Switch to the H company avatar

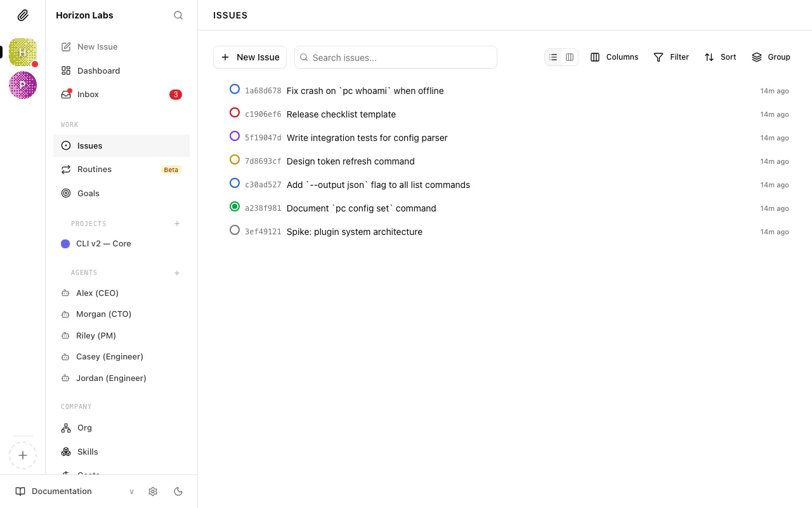[23, 52]
